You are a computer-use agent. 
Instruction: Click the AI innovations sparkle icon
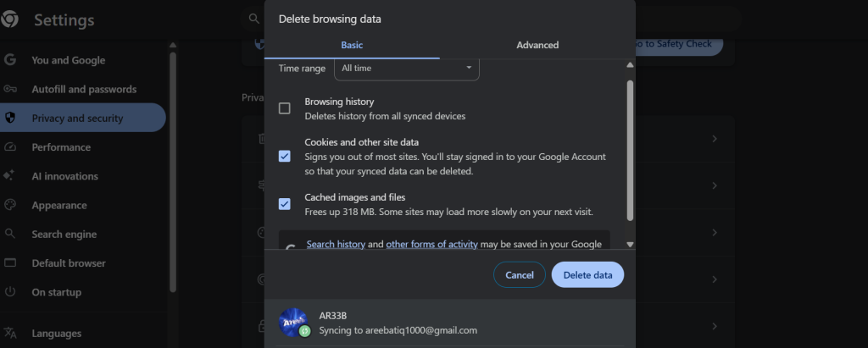click(x=10, y=176)
